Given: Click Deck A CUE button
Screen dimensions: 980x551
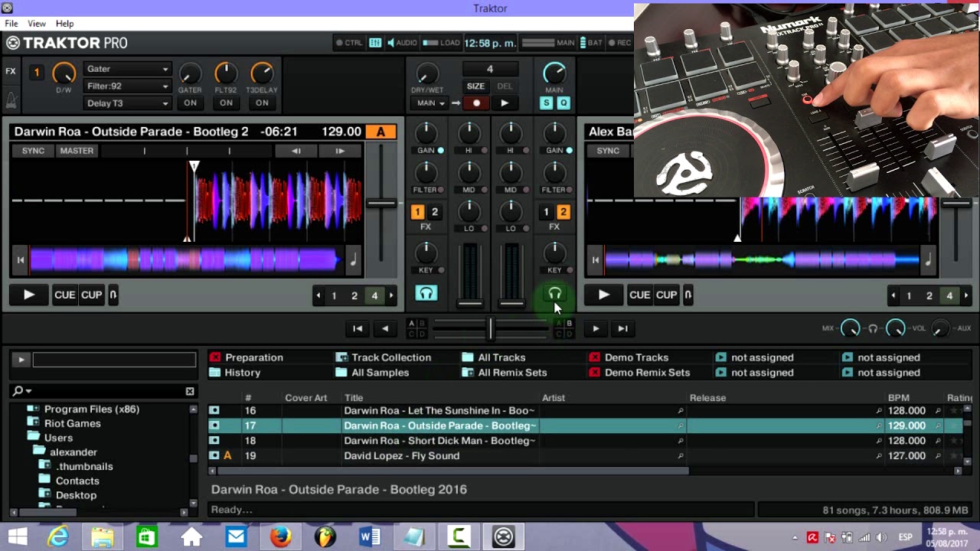Looking at the screenshot, I should tap(64, 295).
